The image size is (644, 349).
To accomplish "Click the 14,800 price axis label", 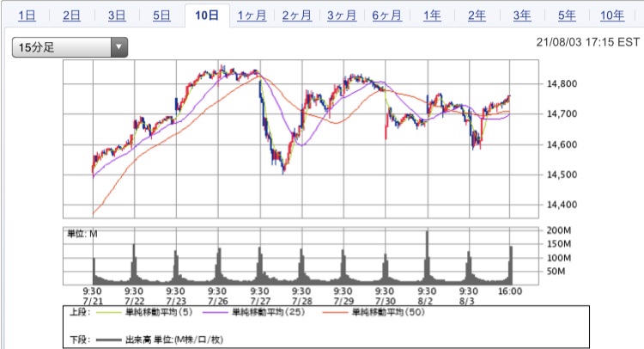I will point(562,84).
